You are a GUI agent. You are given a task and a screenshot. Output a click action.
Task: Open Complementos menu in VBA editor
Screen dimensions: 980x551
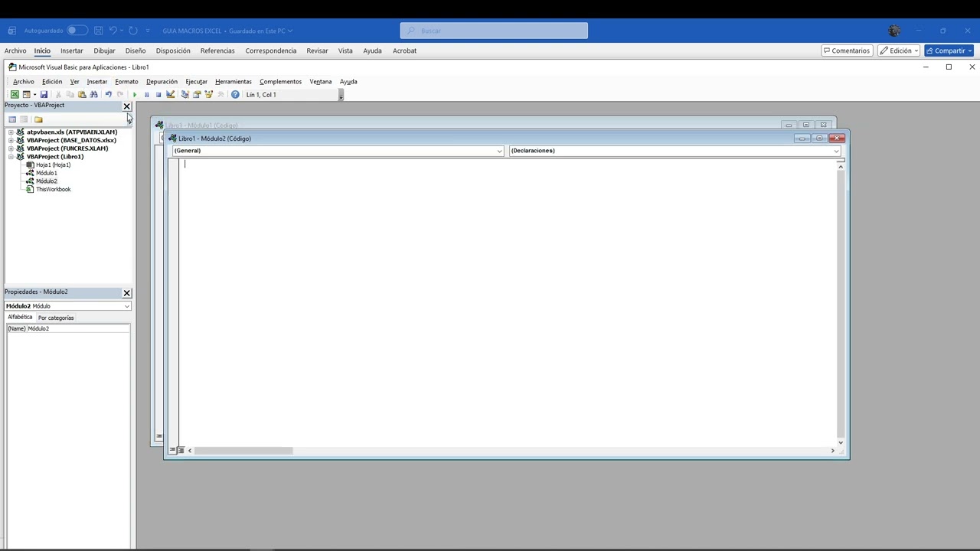280,82
